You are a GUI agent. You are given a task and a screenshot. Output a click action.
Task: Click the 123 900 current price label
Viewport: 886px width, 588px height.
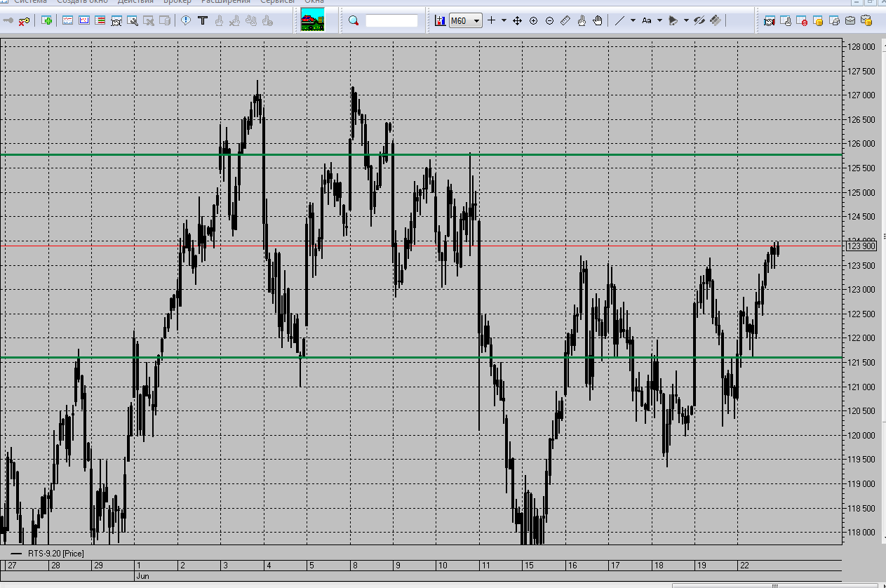861,246
